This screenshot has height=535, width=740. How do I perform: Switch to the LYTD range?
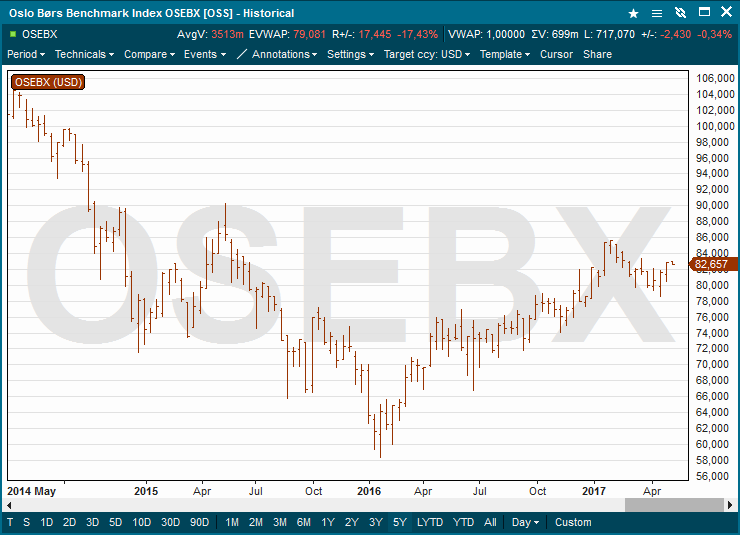(430, 522)
